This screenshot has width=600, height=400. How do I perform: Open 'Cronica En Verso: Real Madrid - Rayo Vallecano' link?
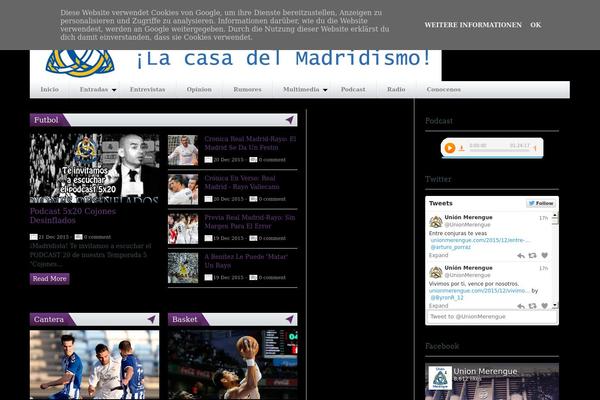click(x=242, y=182)
